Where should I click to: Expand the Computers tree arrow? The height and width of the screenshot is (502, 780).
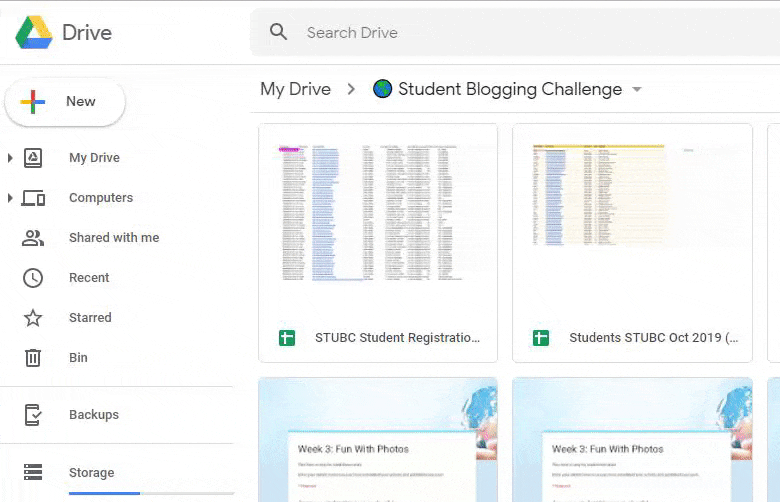tap(10, 198)
